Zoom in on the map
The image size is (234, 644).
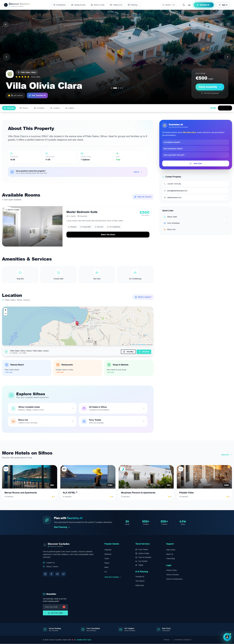click(5, 310)
